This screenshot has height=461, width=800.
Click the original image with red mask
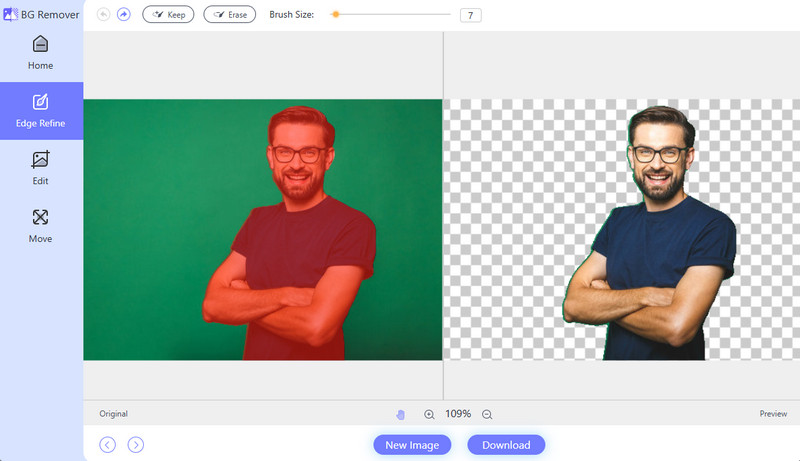(x=262, y=230)
